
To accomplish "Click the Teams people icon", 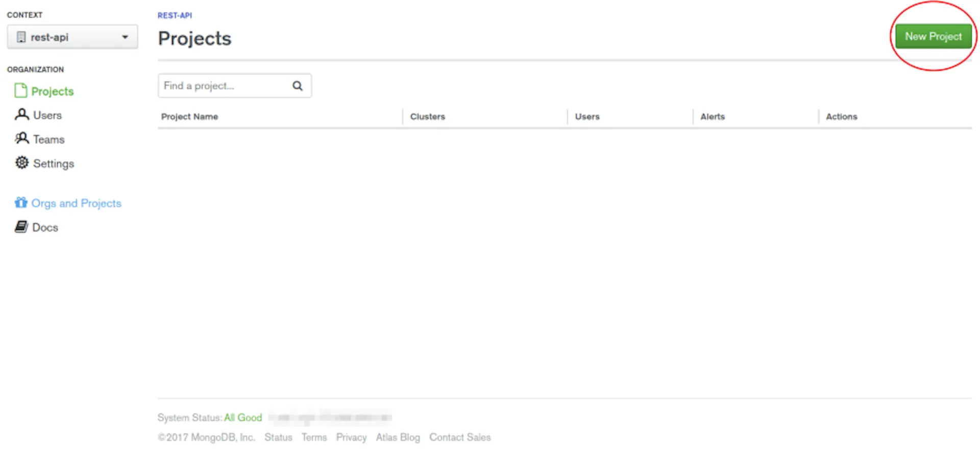I will (21, 138).
